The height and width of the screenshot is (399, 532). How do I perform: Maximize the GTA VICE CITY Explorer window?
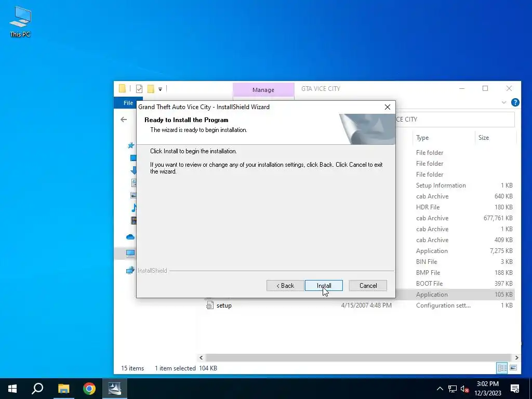click(x=485, y=88)
